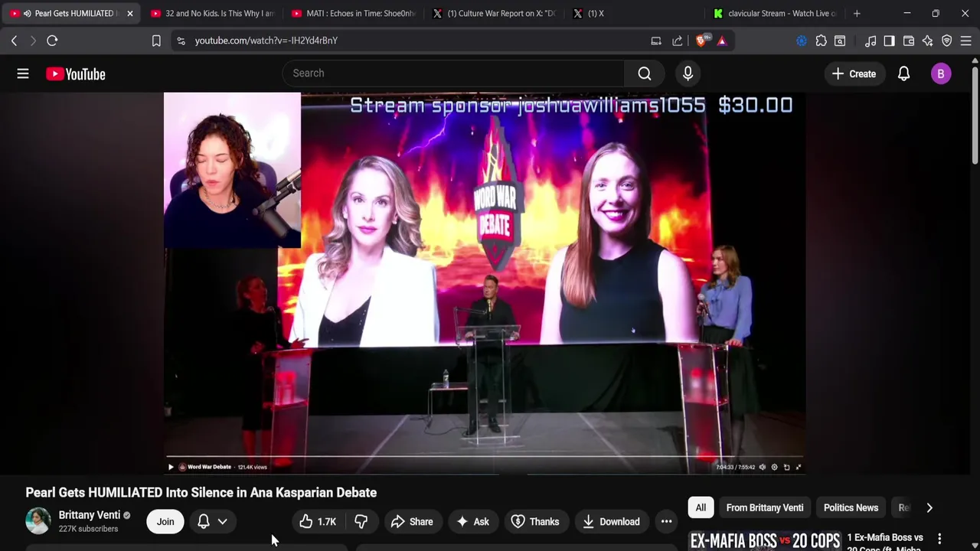The width and height of the screenshot is (980, 551).
Task: Switch to the '(1) X' tab
Action: [635, 13]
